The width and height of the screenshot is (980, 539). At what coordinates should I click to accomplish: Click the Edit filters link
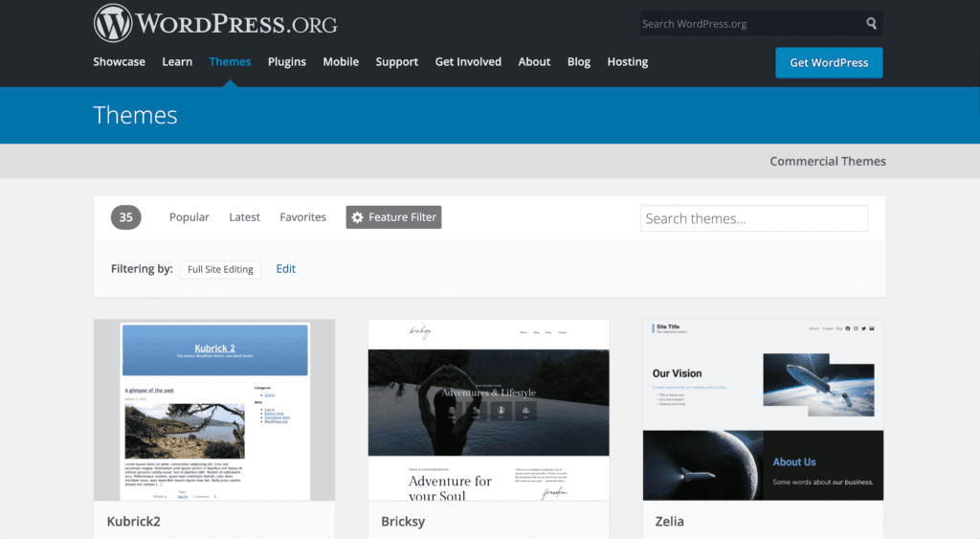[x=285, y=269]
